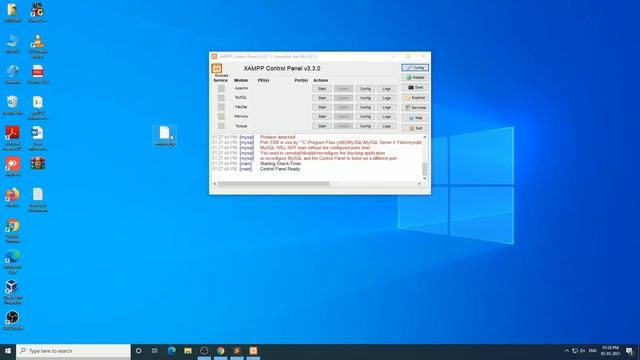Select the Firefox desktop icon
Viewport: 640px width, 360px height.
(12, 198)
